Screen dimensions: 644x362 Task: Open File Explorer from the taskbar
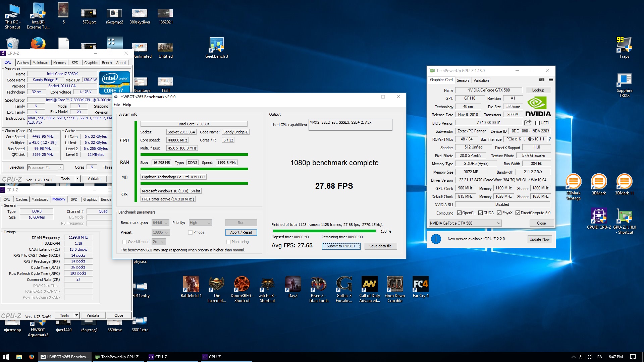(19, 357)
